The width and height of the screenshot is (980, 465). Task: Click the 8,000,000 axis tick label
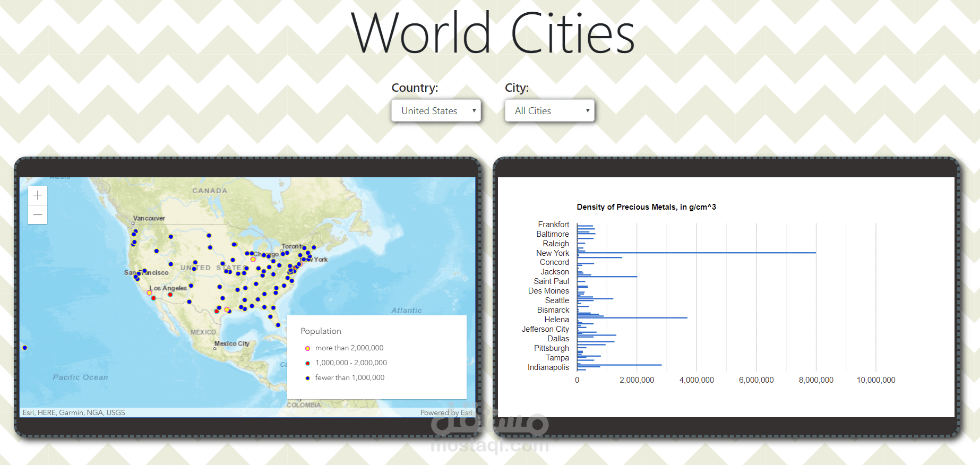click(x=816, y=380)
